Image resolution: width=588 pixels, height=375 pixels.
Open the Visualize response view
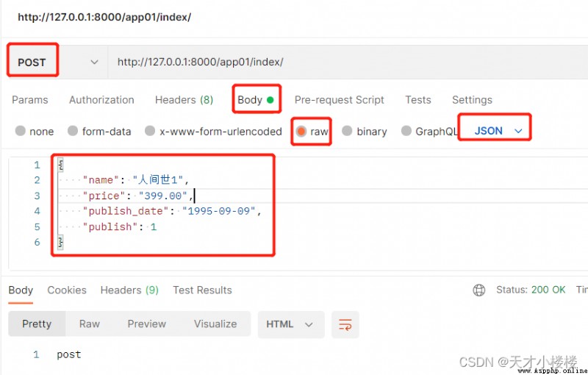click(x=215, y=324)
